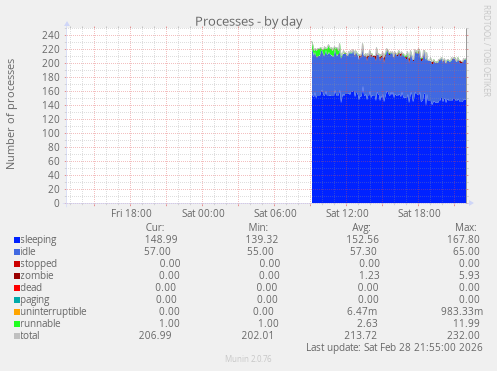Click the 'stopped' legend label

coord(39,263)
